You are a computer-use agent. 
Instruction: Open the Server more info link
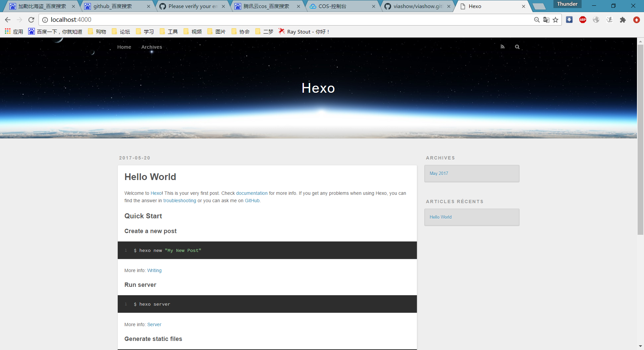click(x=154, y=324)
